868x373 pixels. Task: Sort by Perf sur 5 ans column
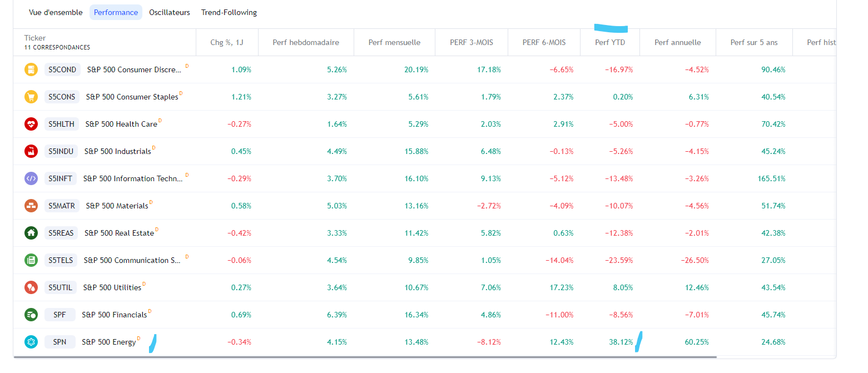coord(754,42)
